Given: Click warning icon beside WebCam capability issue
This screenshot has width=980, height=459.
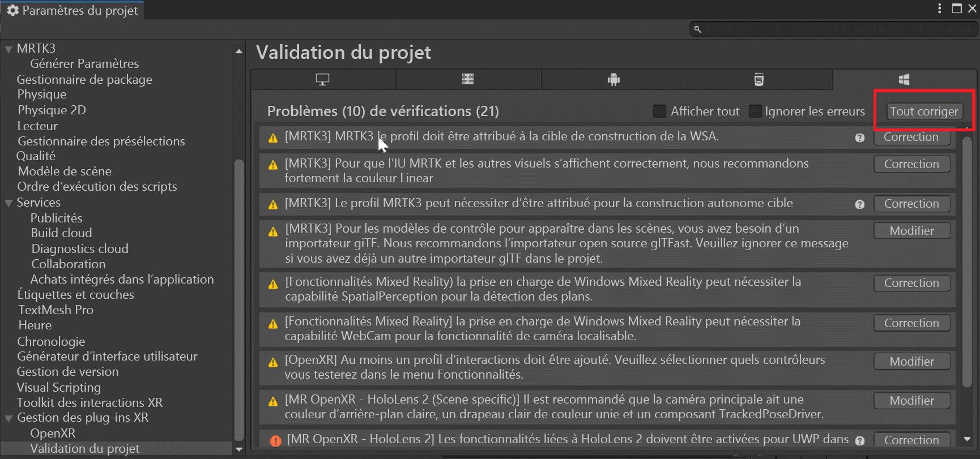Looking at the screenshot, I should [273, 324].
